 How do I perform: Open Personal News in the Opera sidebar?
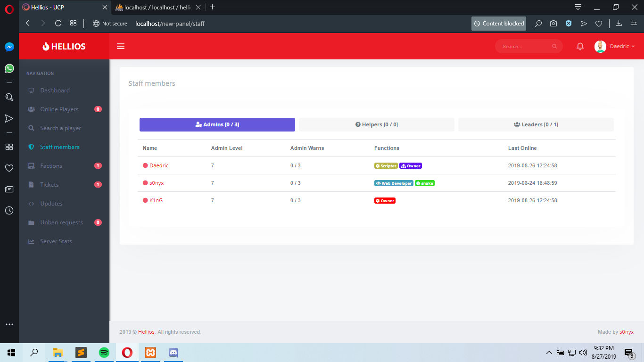coord(9,189)
